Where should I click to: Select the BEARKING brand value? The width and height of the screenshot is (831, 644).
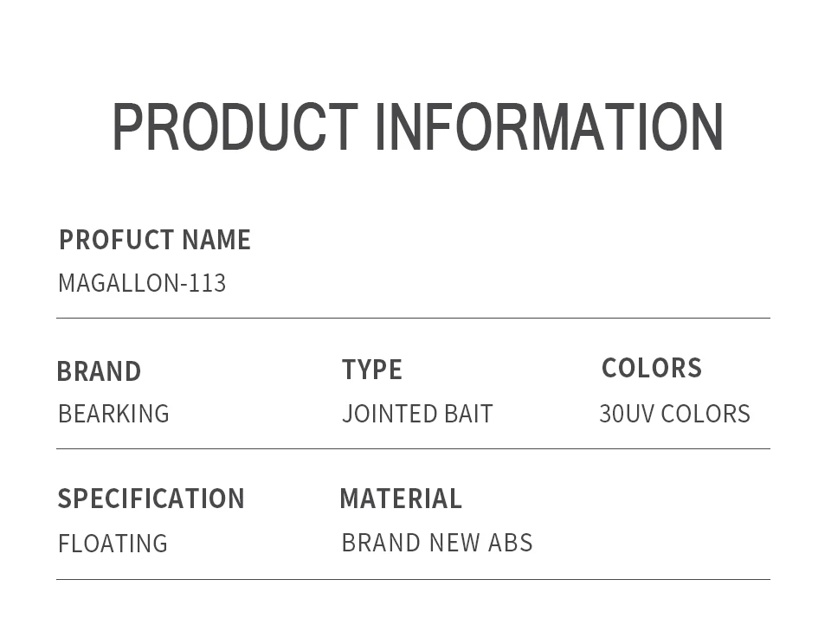[113, 414]
